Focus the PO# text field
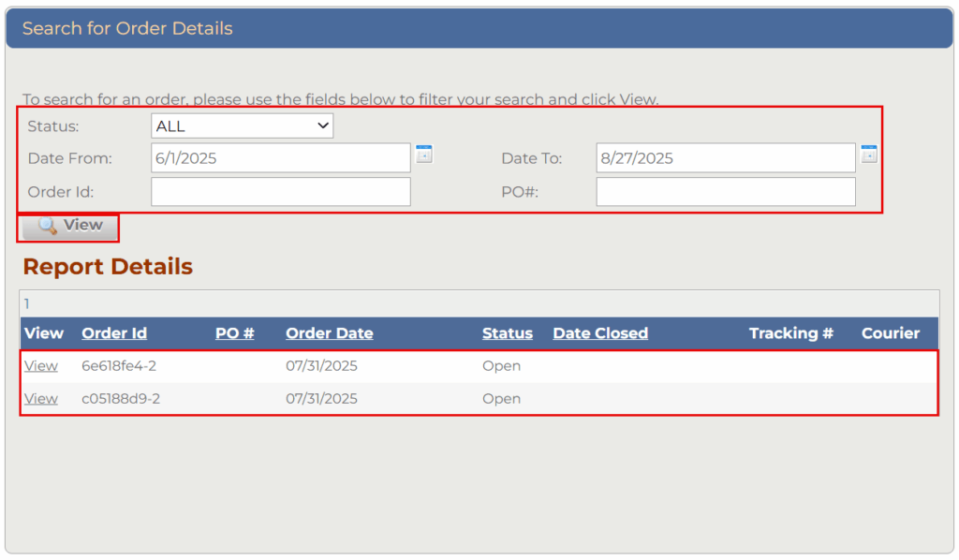The image size is (959, 560). pyautogui.click(x=725, y=192)
